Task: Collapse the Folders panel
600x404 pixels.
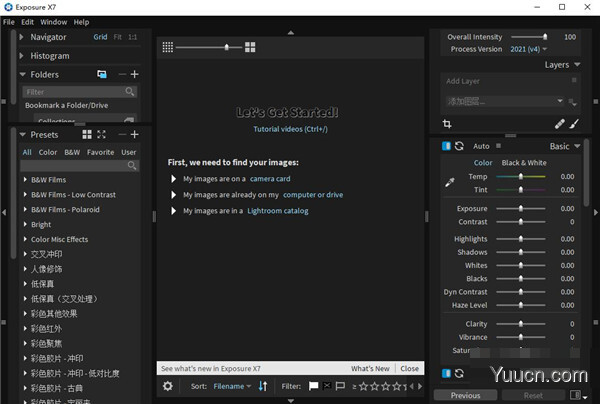Action: tap(23, 74)
